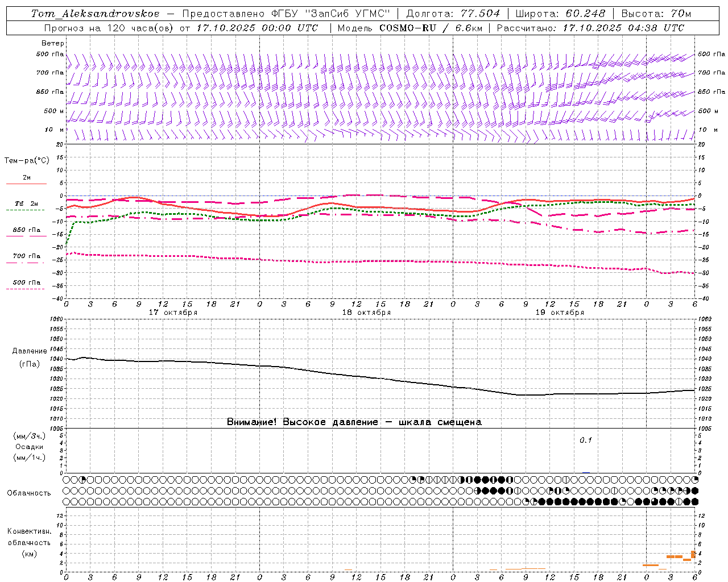Click the left '500 м' wind level label
The width and height of the screenshot is (728, 582).
coord(54,111)
